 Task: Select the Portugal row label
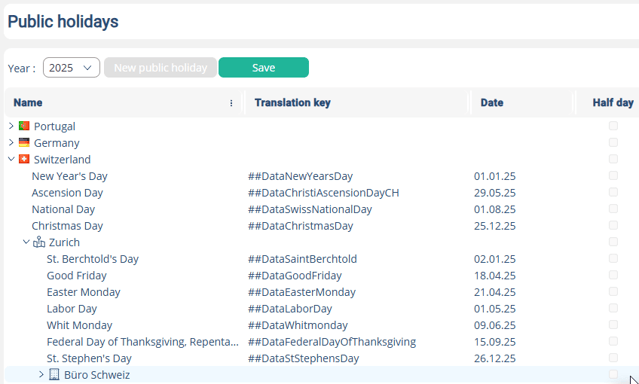(55, 126)
